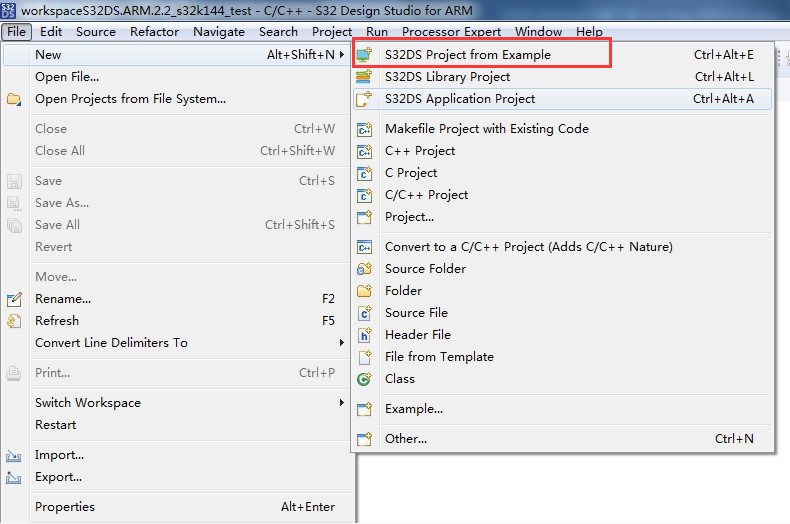This screenshot has height=524, width=790.
Task: Click the Source Folder icon
Action: coord(364,269)
